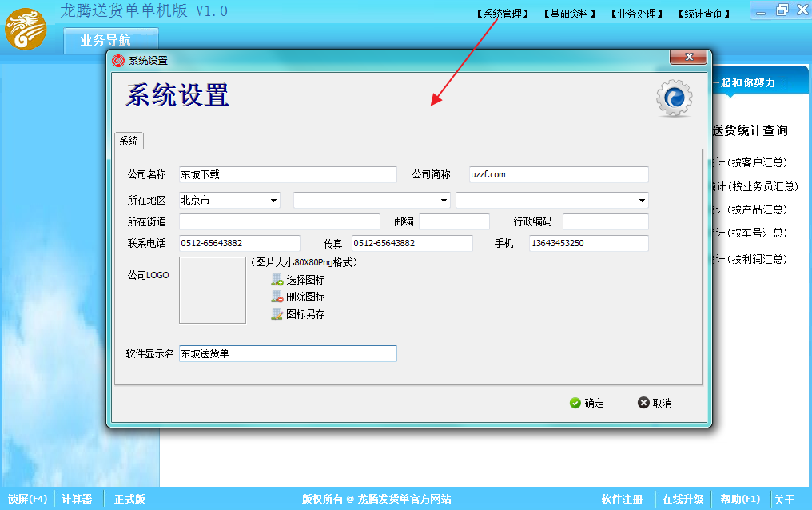Click the 软件显示名 field with 东坡送货单
Image resolution: width=812 pixels, height=510 pixels.
coord(288,353)
